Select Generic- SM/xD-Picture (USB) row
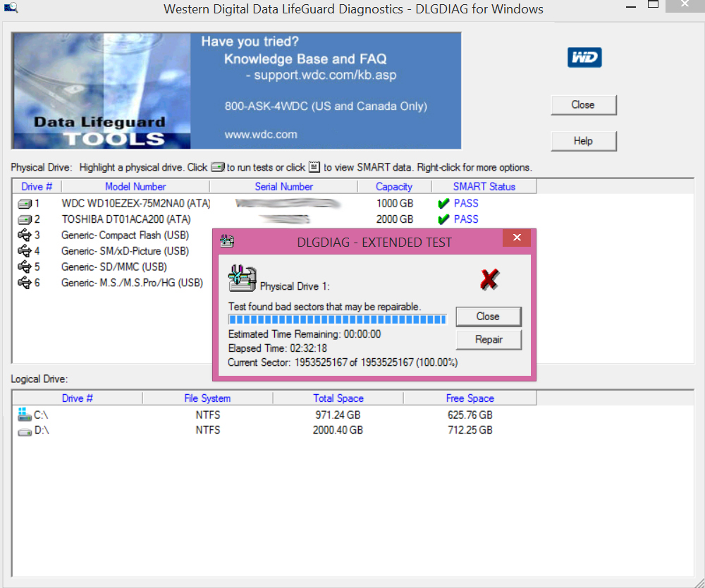Screen dimensions: 705x588 pos(125,251)
